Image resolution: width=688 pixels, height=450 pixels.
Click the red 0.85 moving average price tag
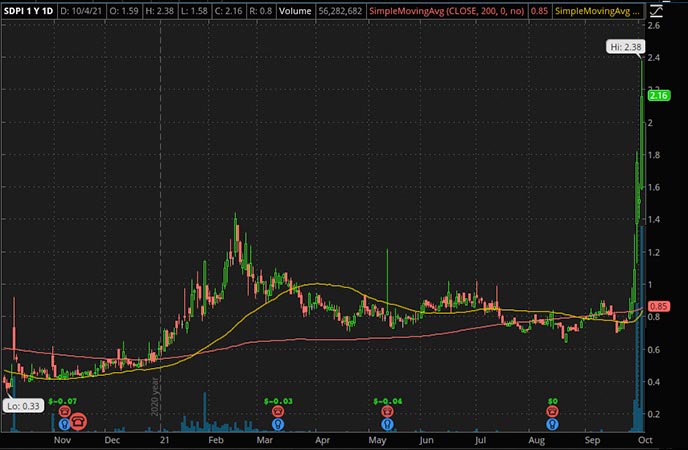coord(659,306)
